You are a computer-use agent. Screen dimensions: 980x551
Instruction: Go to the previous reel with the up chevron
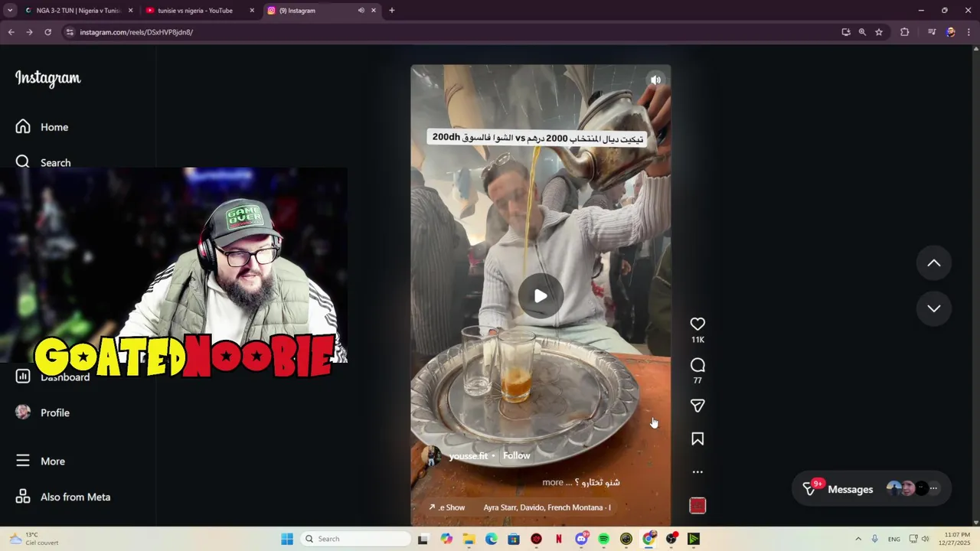[934, 263]
